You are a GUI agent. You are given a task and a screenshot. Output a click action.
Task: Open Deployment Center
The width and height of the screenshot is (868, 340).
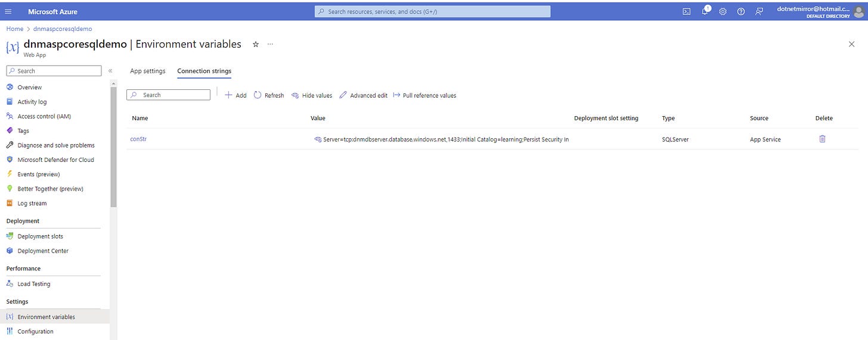(43, 251)
